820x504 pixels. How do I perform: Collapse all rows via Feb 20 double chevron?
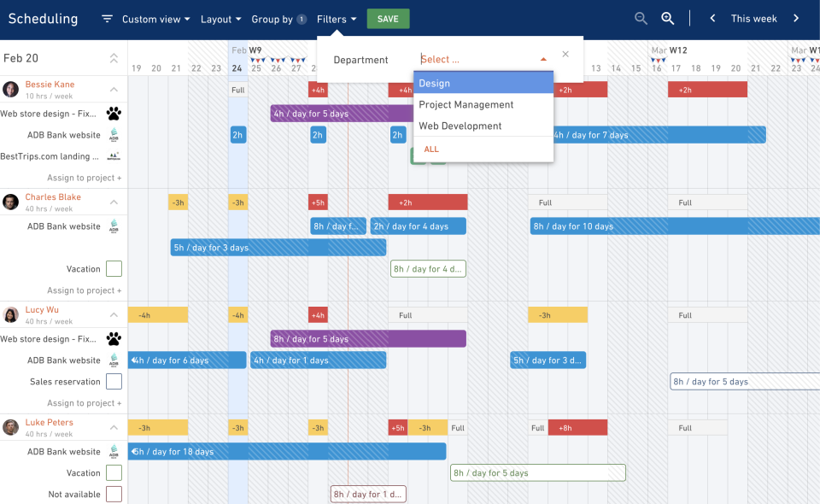(114, 58)
